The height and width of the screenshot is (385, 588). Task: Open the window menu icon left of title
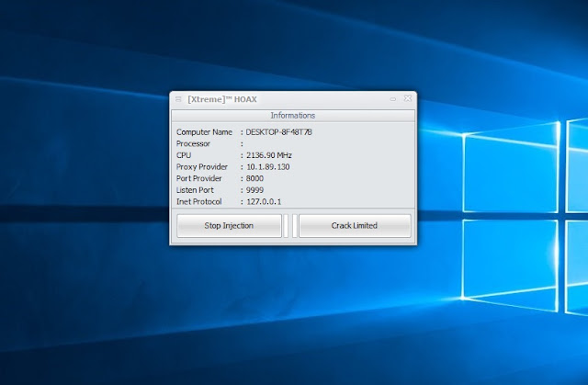(178, 99)
